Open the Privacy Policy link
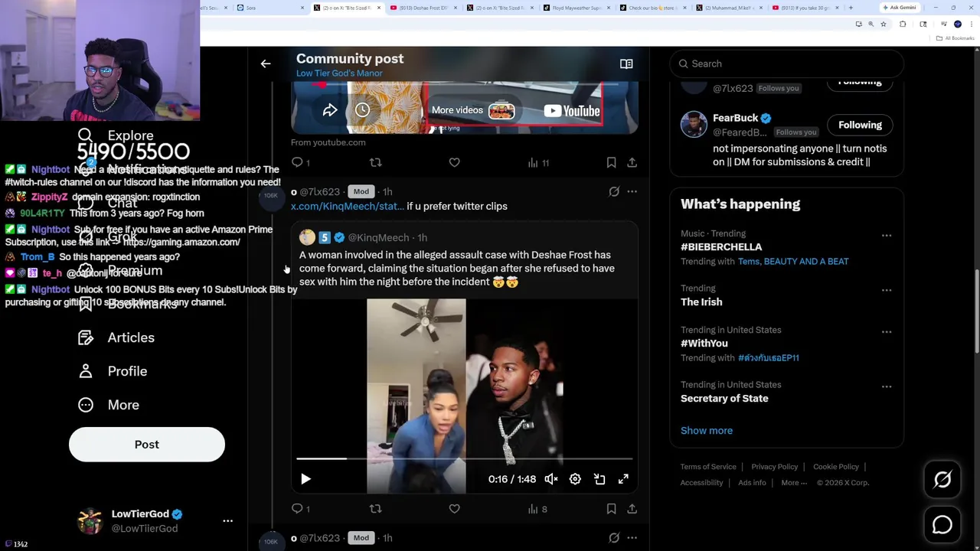The image size is (980, 551). [775, 467]
